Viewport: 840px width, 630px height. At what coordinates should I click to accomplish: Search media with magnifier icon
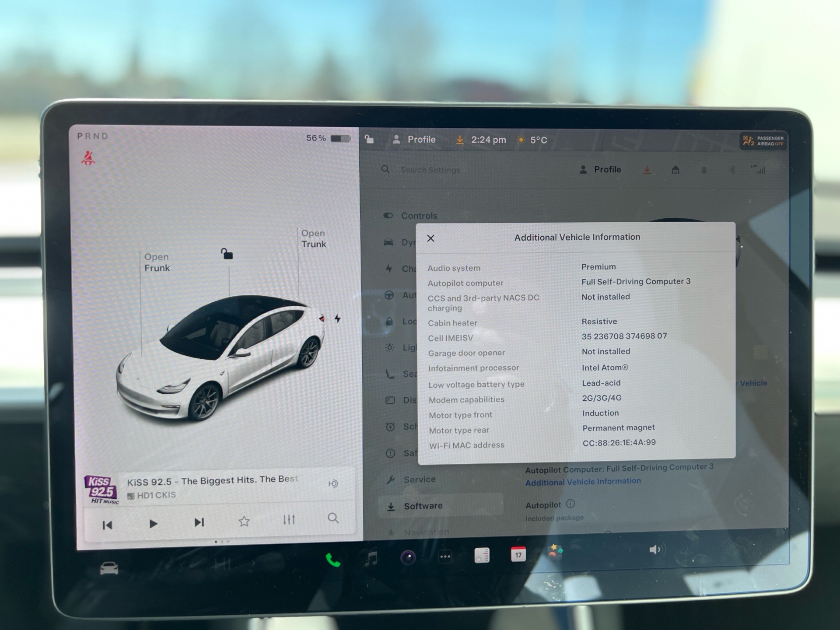pos(333,518)
